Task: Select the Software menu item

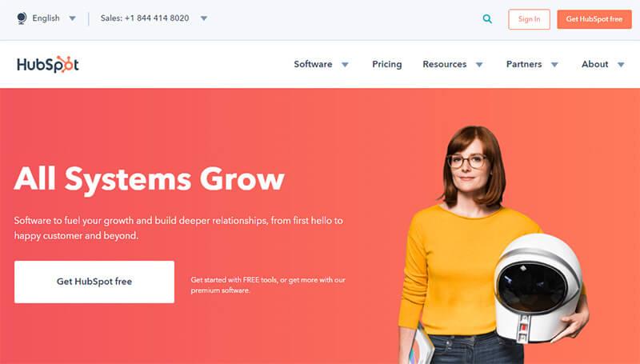Action: click(313, 64)
